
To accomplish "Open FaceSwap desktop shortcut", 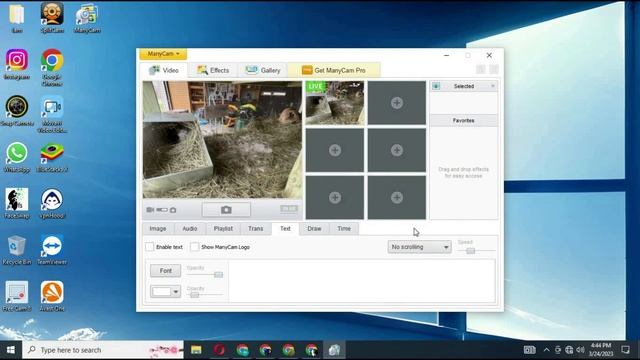I will pos(17,203).
